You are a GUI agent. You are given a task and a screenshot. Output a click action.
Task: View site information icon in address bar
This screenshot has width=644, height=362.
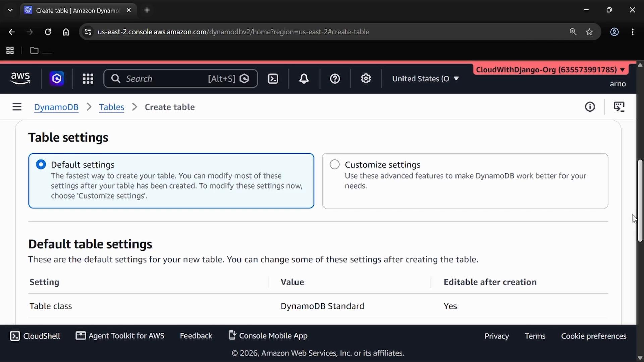tap(88, 32)
